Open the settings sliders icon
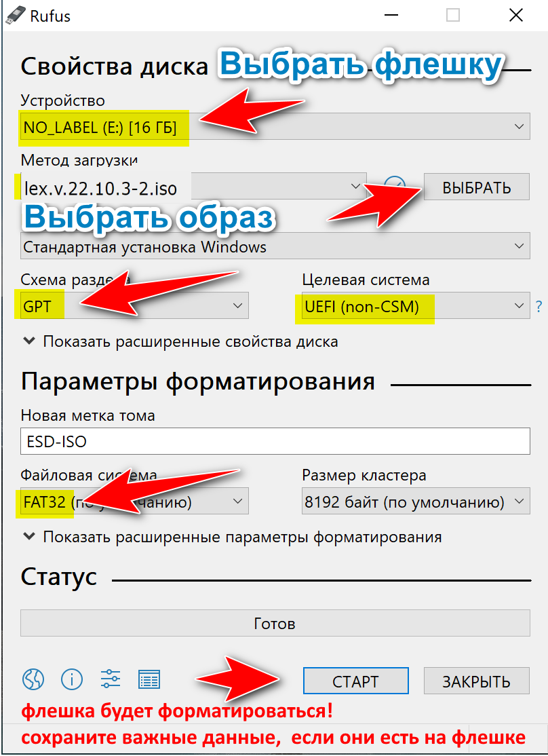The width and height of the screenshot is (548, 756). (111, 679)
